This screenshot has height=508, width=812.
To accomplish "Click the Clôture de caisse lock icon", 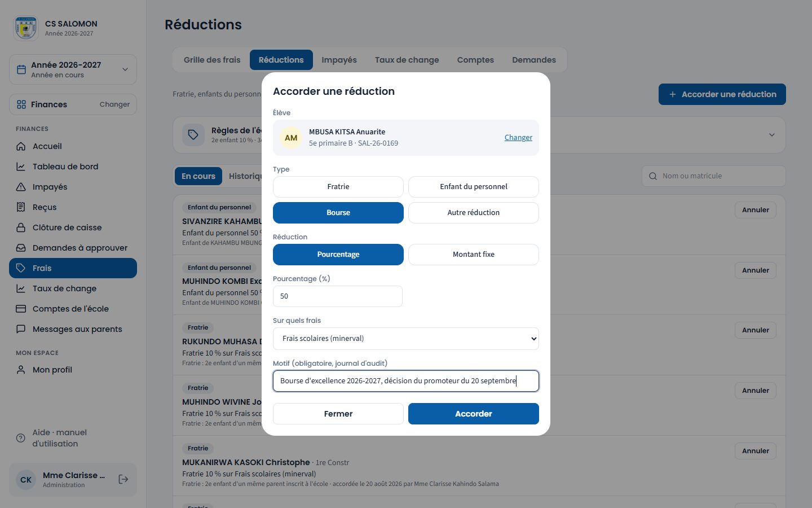I will (x=21, y=227).
